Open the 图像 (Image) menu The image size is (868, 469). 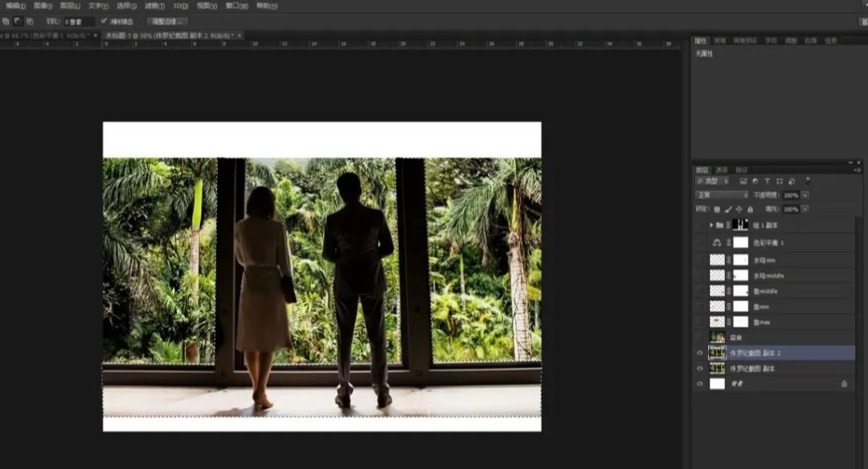(x=43, y=6)
